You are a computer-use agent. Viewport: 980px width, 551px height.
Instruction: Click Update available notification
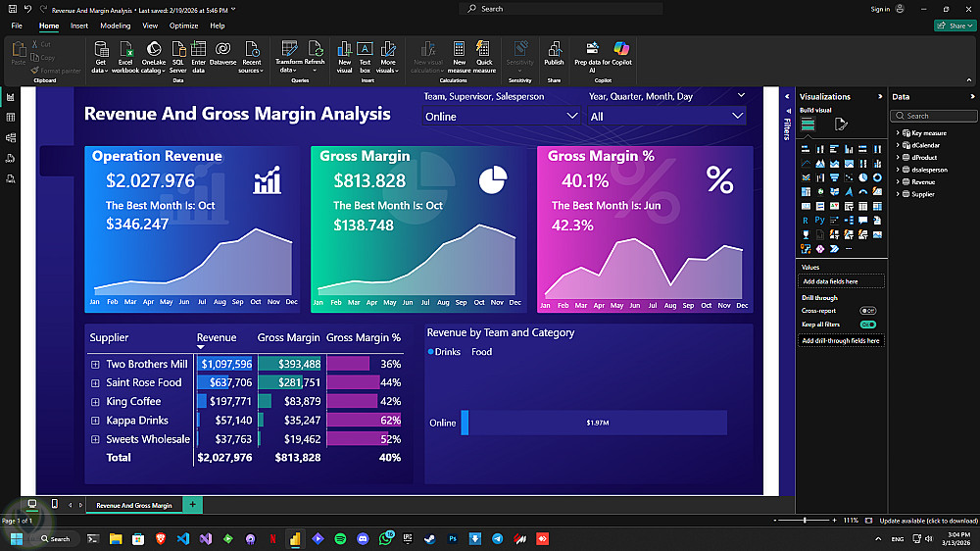929,521
